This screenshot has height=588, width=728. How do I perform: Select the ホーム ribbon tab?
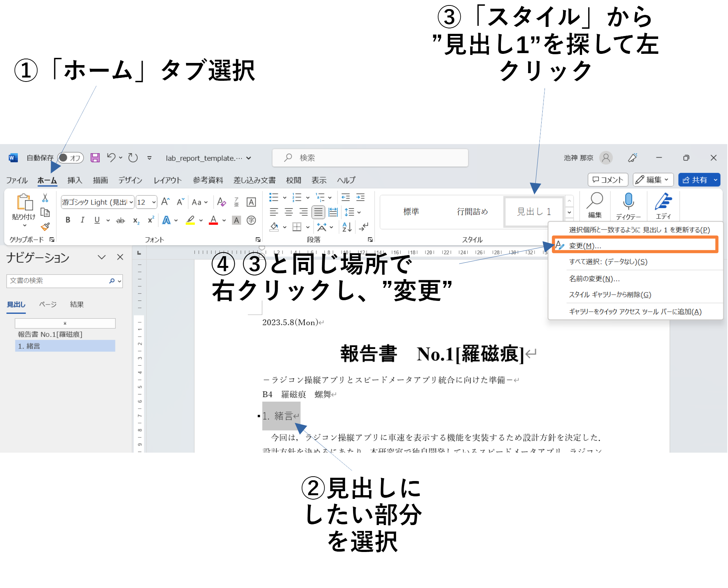click(47, 179)
